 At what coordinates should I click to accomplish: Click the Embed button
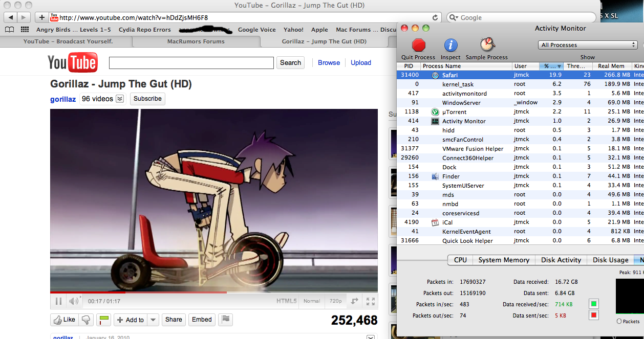click(x=202, y=320)
